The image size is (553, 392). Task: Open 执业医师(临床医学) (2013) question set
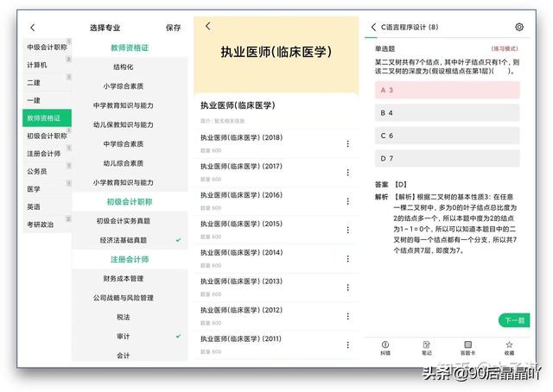[276, 288]
